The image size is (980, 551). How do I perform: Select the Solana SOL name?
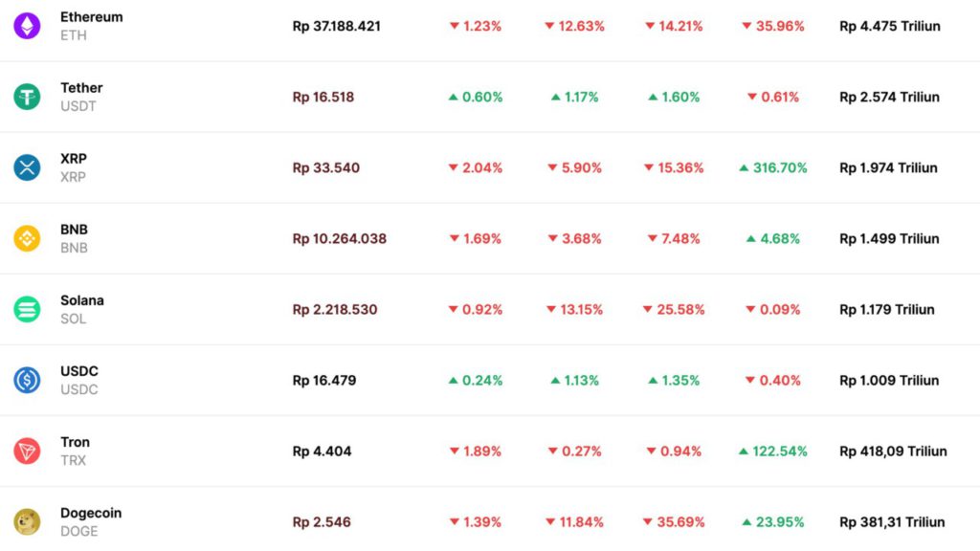point(82,309)
